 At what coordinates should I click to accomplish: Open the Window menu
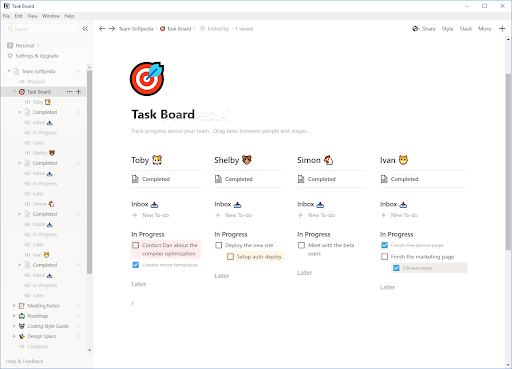click(x=51, y=16)
